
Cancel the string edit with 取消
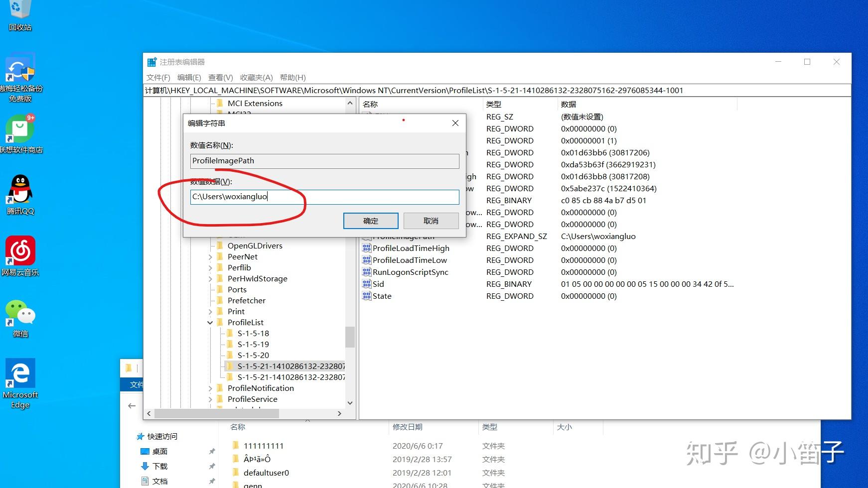pos(431,221)
